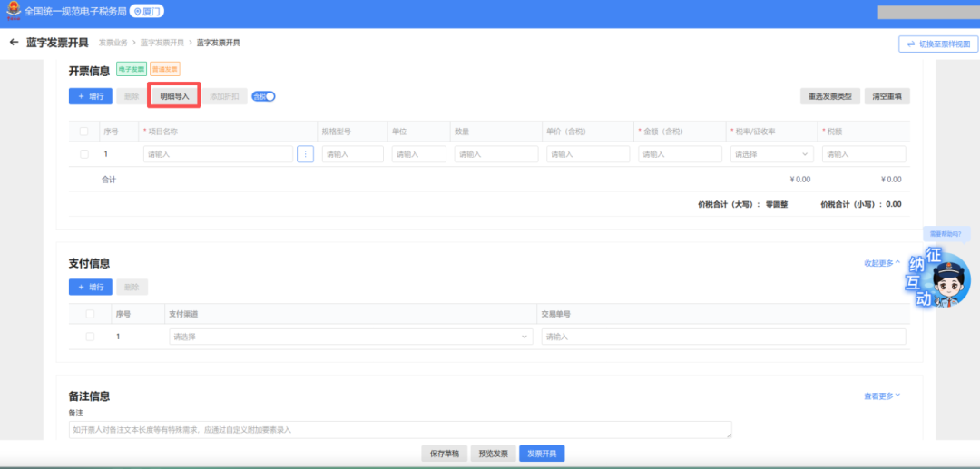Click the 数量 input field

496,154
